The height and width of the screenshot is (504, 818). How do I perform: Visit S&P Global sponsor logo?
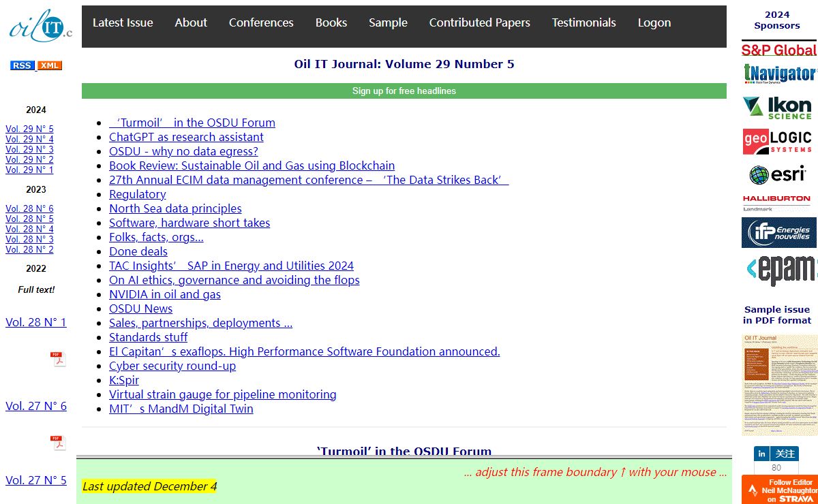tap(779, 50)
